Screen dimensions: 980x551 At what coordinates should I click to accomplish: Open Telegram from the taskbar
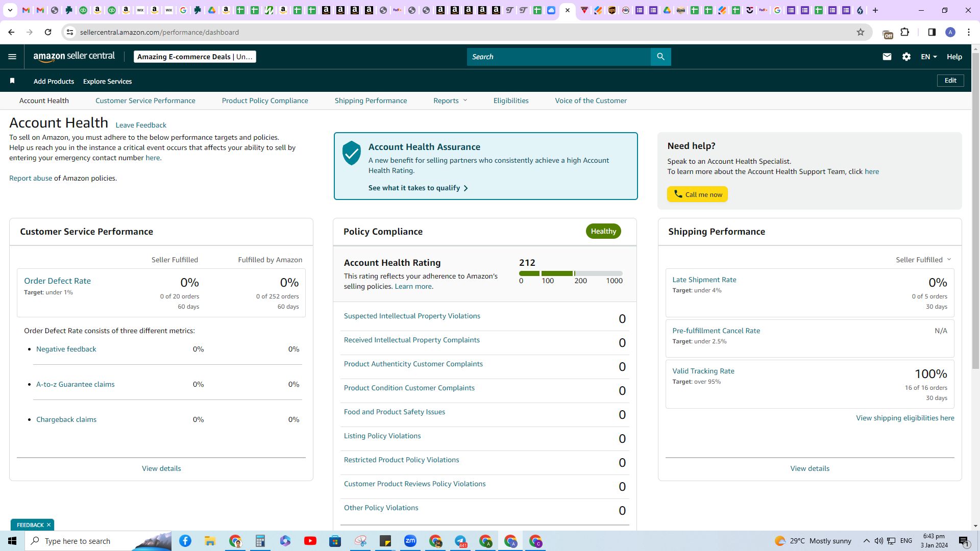[x=460, y=541]
